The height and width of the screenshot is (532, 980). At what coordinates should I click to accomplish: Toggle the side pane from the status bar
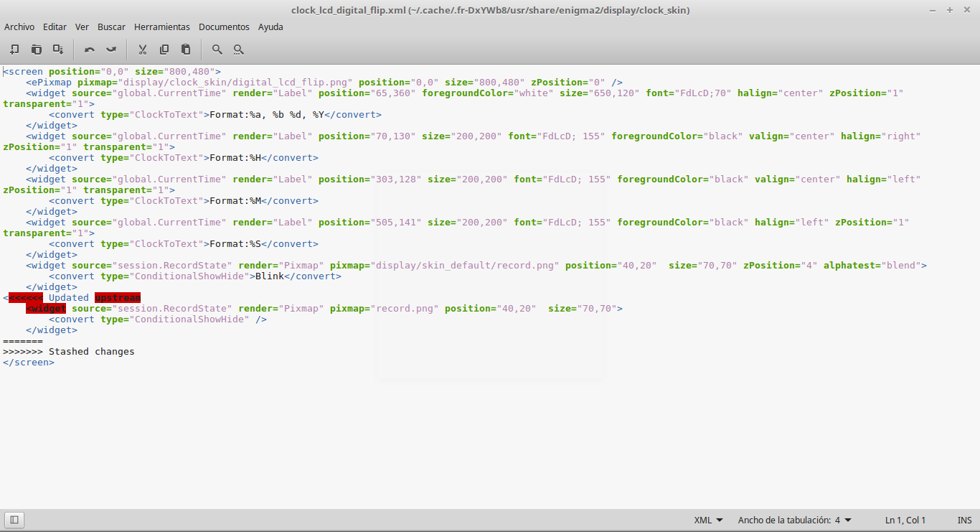tap(14, 520)
